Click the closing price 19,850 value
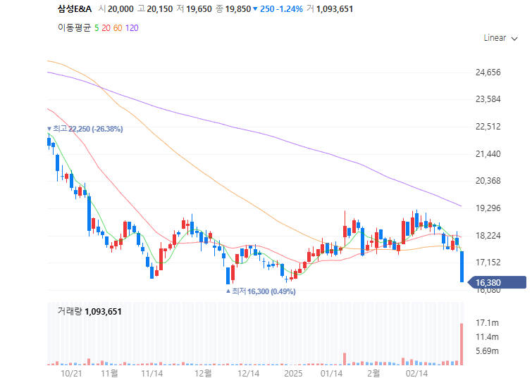Viewport: 532px width, 392px height. (x=238, y=9)
